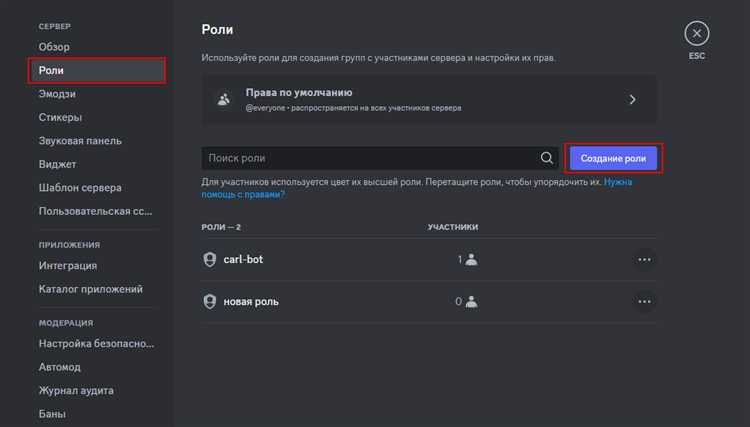This screenshot has width=750, height=427.
Task: Click the ESC close circle icon
Action: point(697,33)
